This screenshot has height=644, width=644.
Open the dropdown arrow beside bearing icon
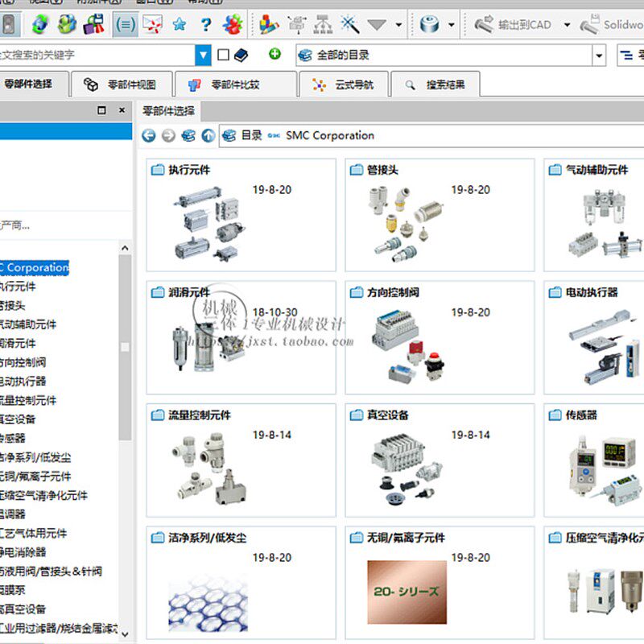pos(452,25)
